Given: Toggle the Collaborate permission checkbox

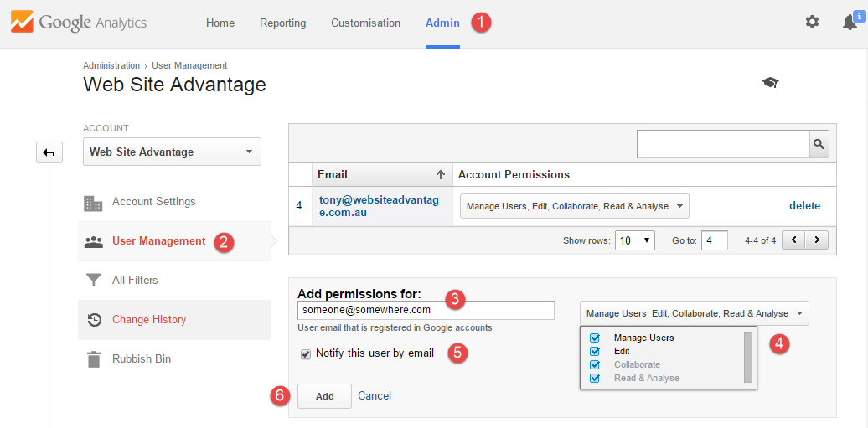Looking at the screenshot, I should coord(595,365).
